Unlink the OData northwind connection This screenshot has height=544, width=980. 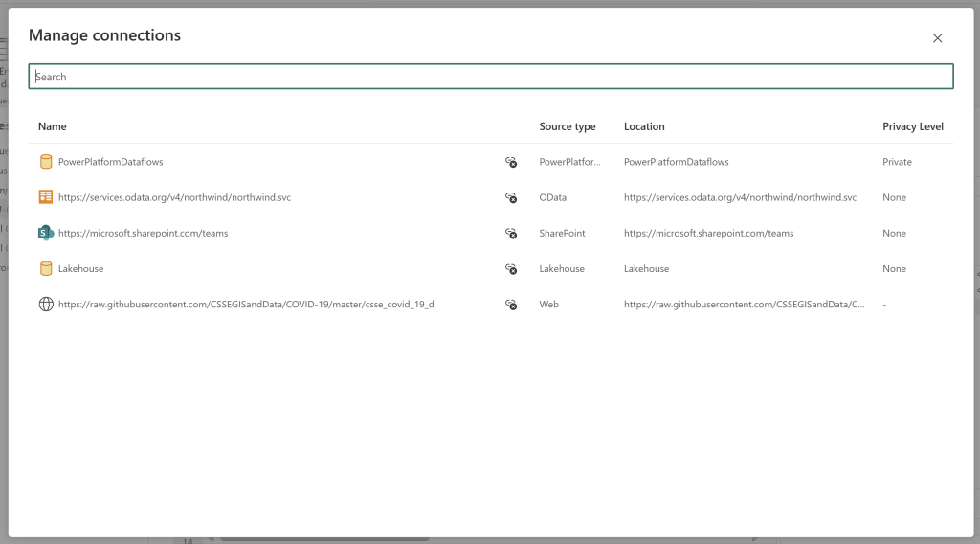511,197
